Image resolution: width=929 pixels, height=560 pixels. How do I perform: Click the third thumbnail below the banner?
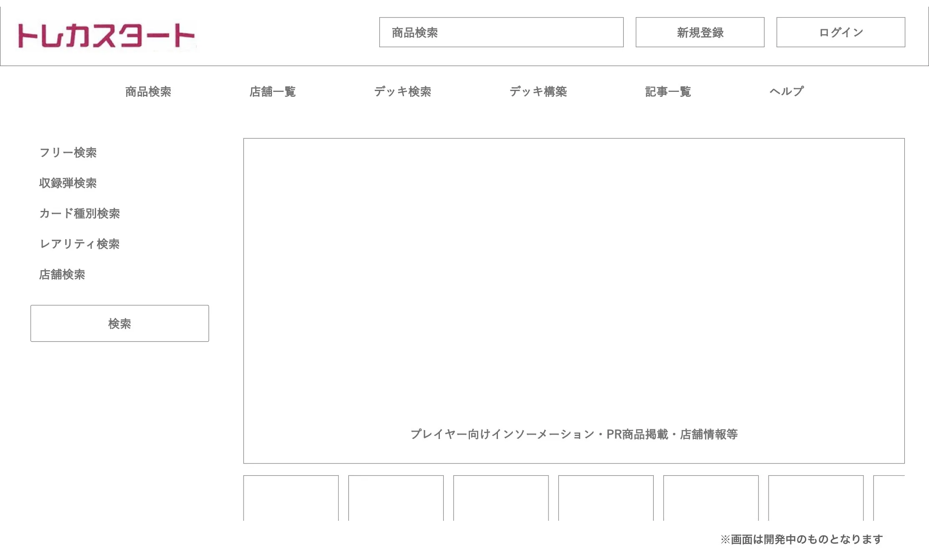tap(500, 498)
